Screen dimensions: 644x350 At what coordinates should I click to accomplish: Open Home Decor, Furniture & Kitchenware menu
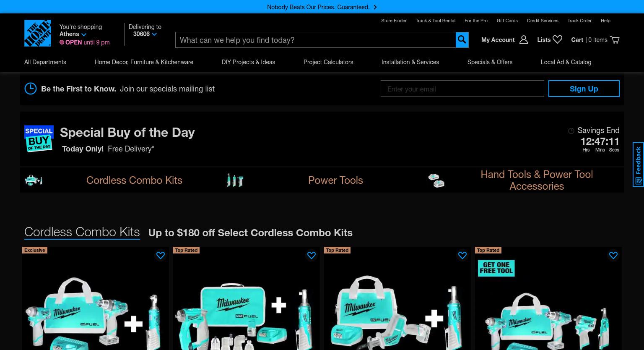point(144,62)
